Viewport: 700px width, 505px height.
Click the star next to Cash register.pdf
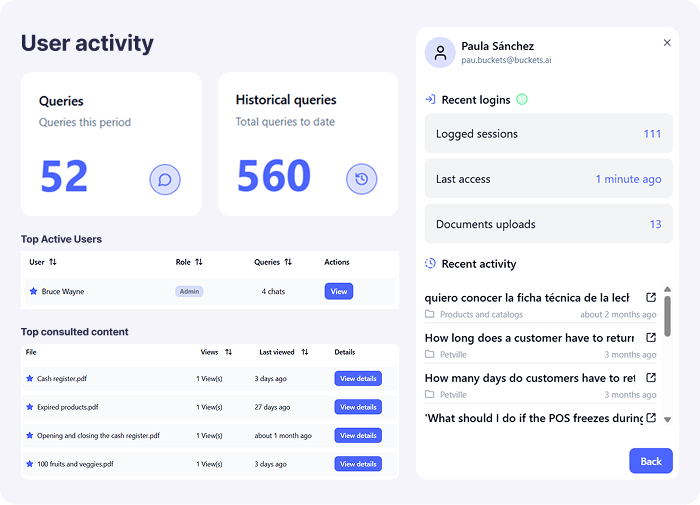click(30, 379)
